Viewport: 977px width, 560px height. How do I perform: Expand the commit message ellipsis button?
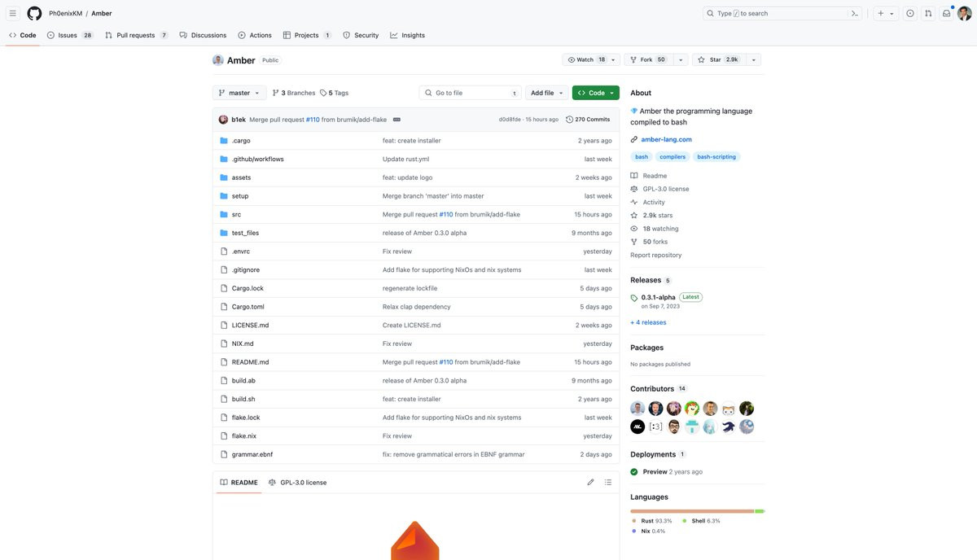click(x=396, y=120)
